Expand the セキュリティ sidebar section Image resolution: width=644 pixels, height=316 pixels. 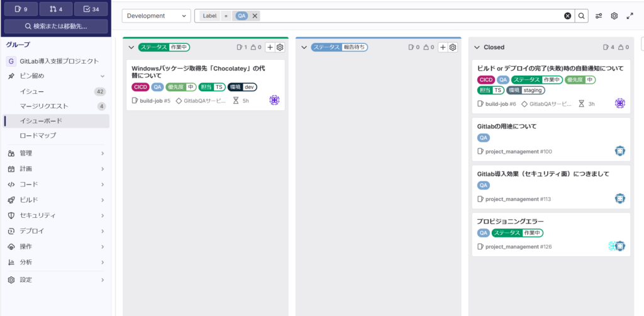click(x=55, y=215)
